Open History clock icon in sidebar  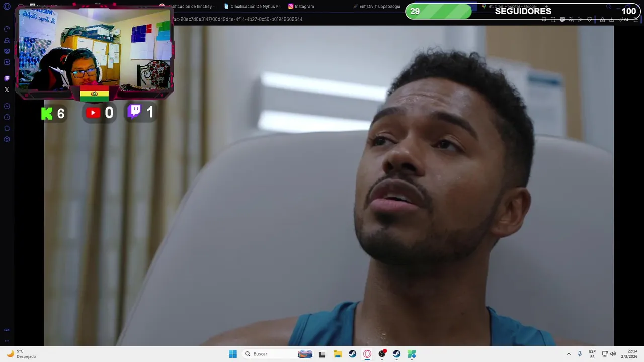(x=7, y=117)
